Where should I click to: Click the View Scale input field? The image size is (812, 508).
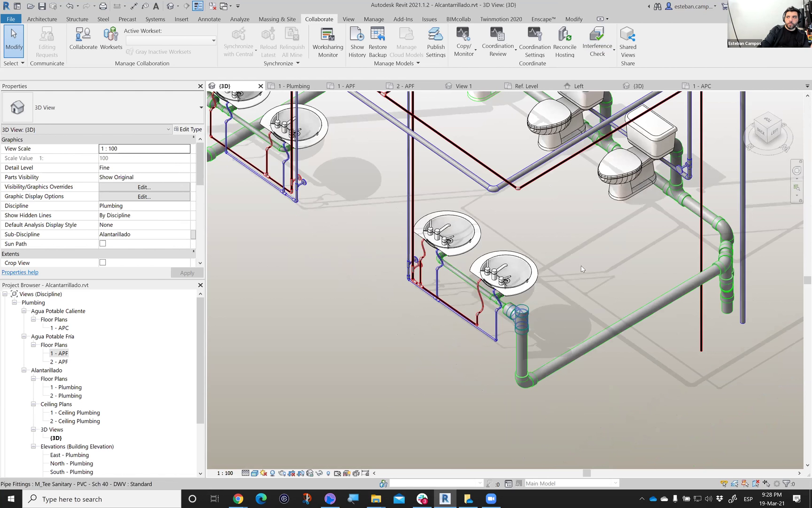(144, 149)
